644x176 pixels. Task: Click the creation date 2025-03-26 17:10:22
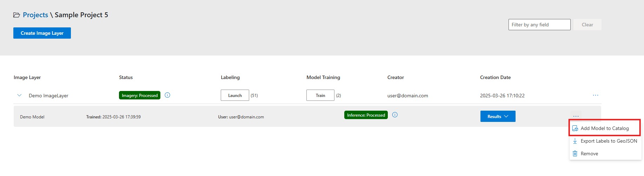[x=502, y=96]
